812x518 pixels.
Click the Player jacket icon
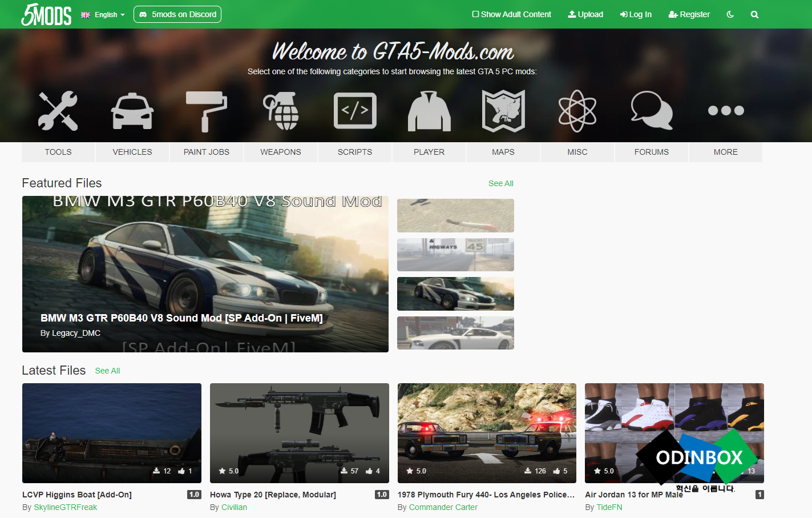click(x=429, y=111)
